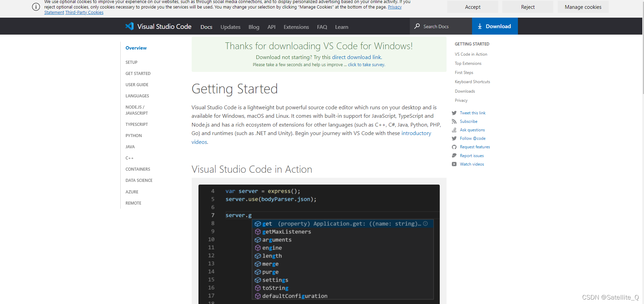Screen dimensions: 644x304
Task: Click the code editor demo image
Action: (319, 244)
